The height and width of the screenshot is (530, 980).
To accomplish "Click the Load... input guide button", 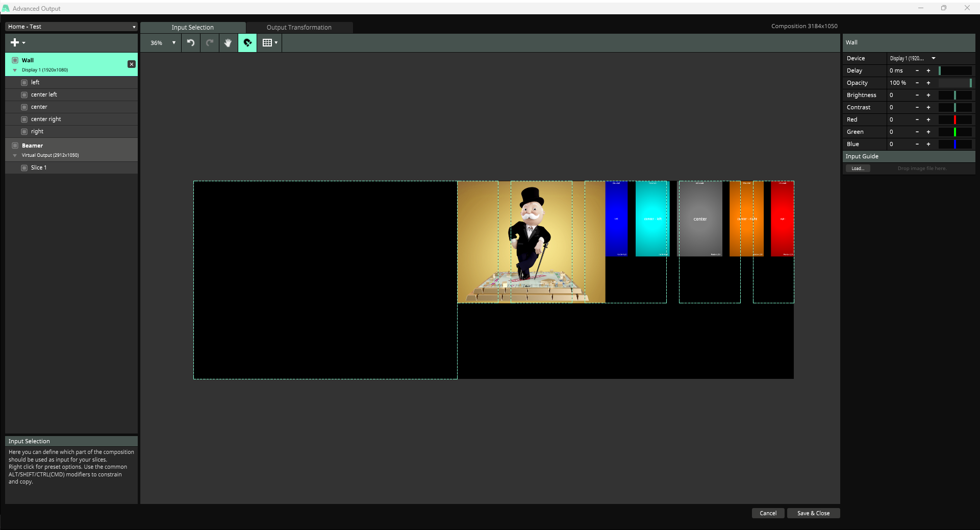I will pyautogui.click(x=858, y=168).
